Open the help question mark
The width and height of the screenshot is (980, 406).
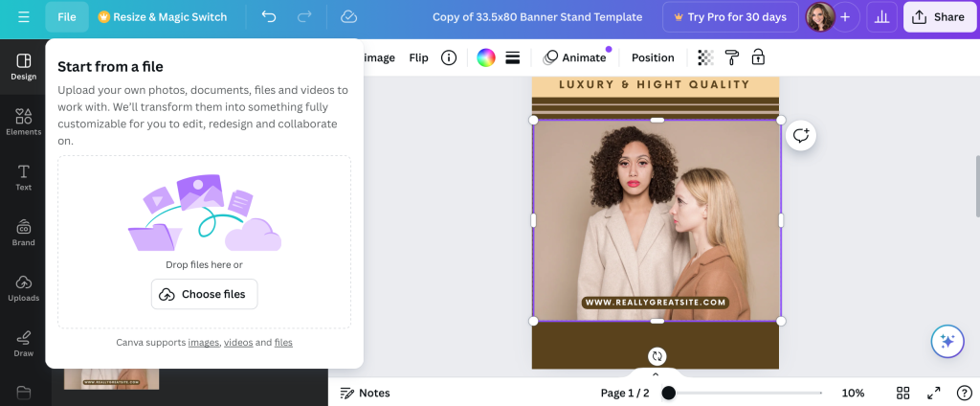coord(965,393)
